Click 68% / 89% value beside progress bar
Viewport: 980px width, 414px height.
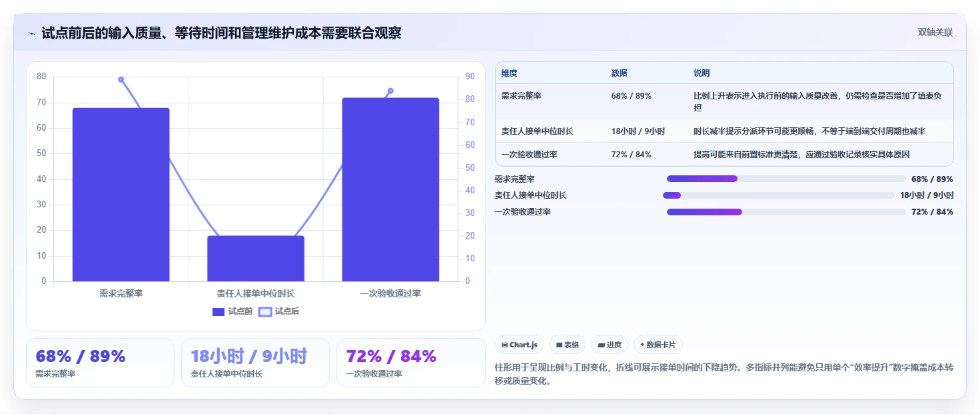pyautogui.click(x=932, y=179)
